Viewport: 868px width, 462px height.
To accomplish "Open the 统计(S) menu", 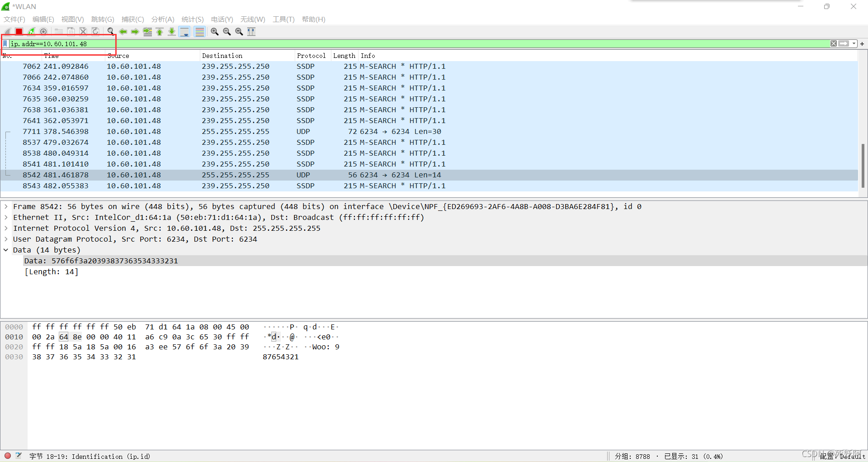I will click(193, 19).
